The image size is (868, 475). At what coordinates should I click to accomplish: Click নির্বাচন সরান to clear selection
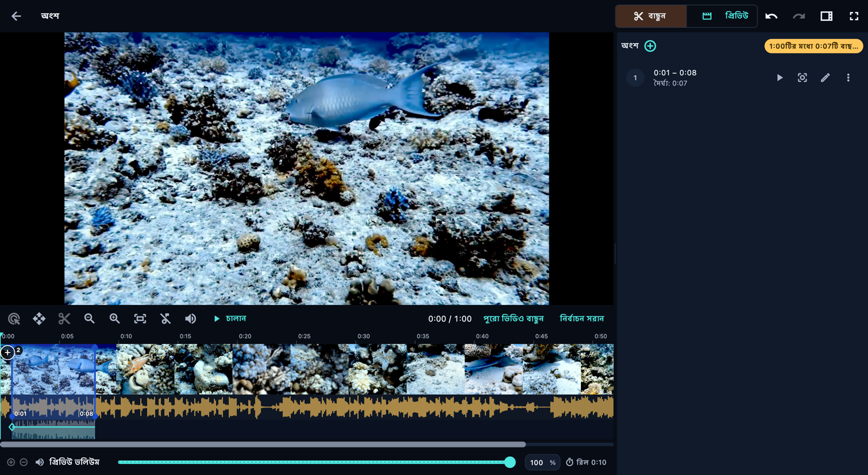(582, 319)
